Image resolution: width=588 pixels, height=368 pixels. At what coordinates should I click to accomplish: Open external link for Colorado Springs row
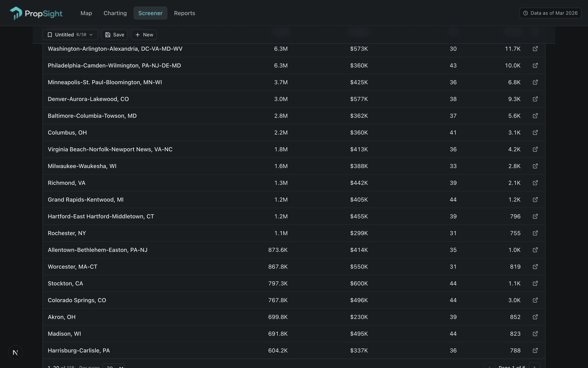tap(535, 300)
